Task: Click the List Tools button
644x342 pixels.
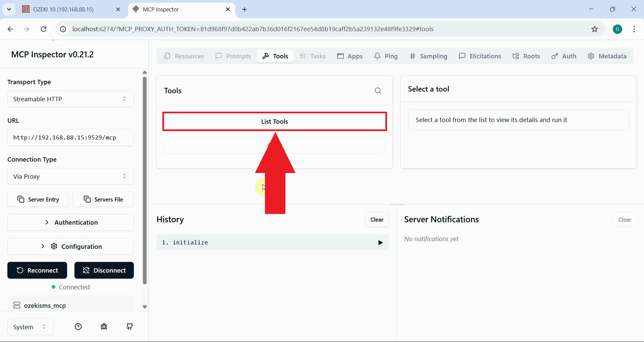Action: [x=274, y=121]
